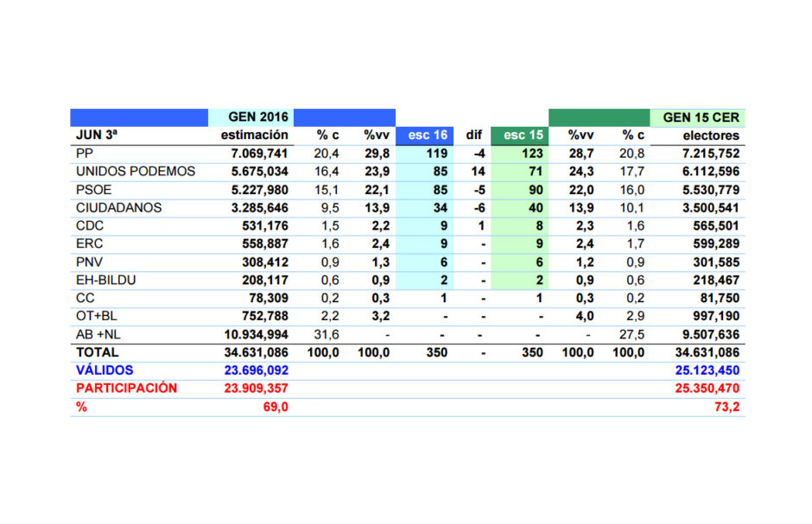
Task: Select the PARTICIPACIÓN row label
Action: click(126, 388)
